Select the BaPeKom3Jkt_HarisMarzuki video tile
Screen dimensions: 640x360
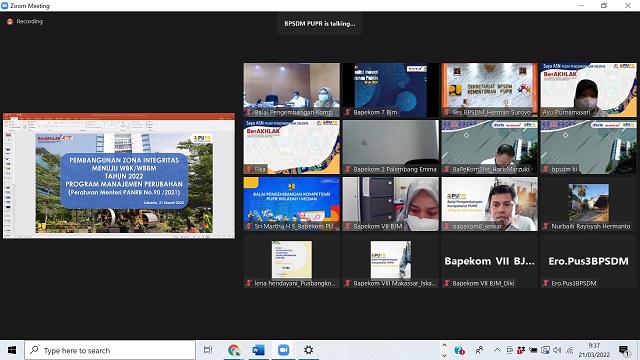[x=489, y=147]
